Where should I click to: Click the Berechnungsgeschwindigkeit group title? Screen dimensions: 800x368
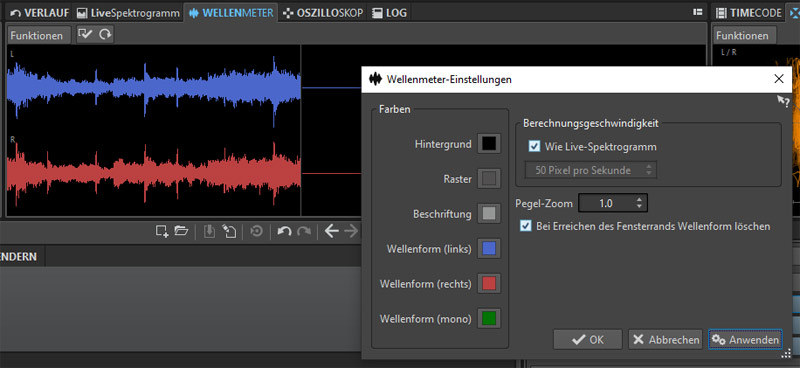tap(591, 123)
